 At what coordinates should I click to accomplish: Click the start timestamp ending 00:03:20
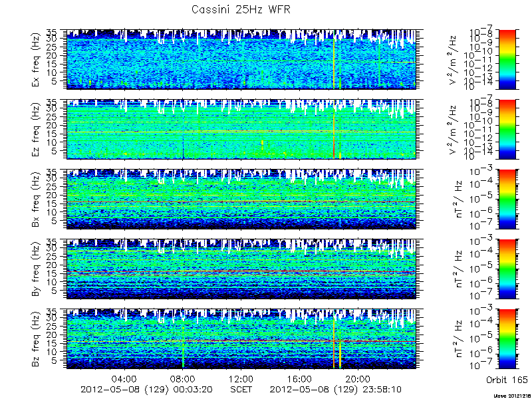pos(146,390)
